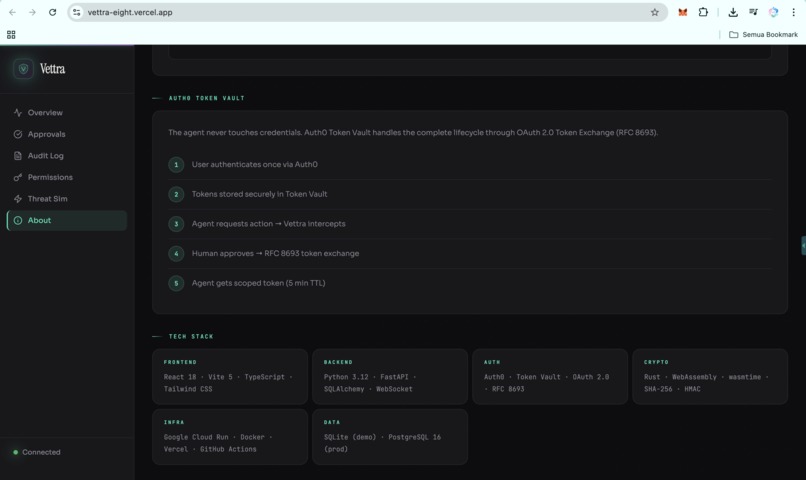Viewport: 806px width, 480px height.
Task: Select the About menu item
Action: click(x=67, y=220)
